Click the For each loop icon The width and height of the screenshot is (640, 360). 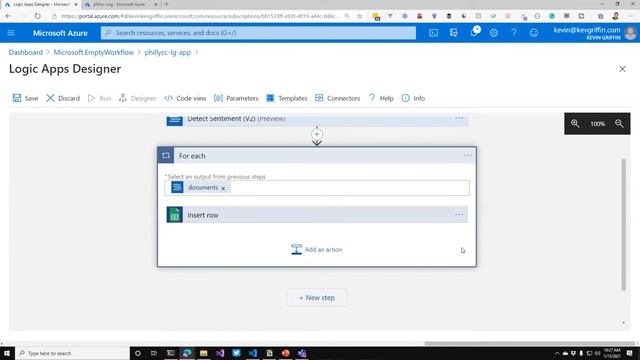click(x=166, y=156)
